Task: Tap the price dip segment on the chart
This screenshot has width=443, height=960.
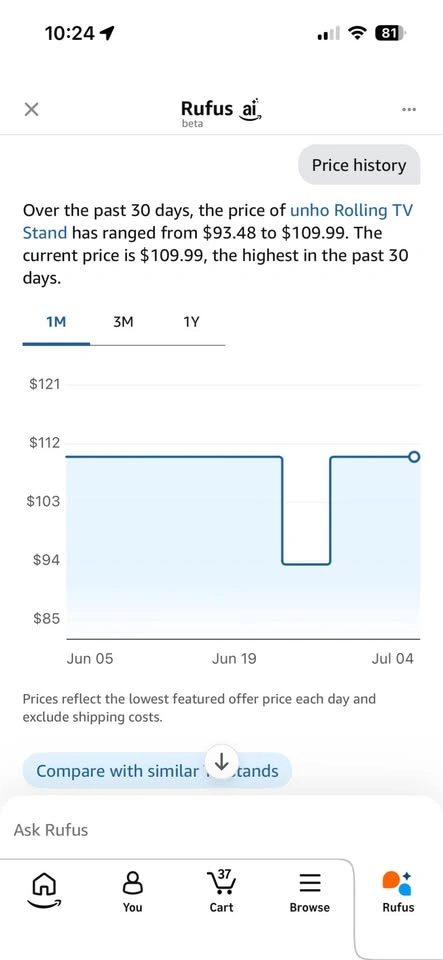Action: point(306,563)
